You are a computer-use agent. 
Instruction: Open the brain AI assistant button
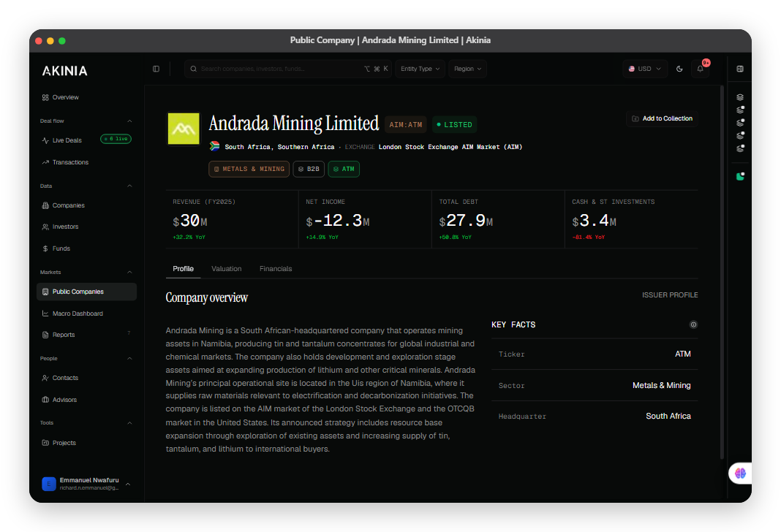pos(740,474)
